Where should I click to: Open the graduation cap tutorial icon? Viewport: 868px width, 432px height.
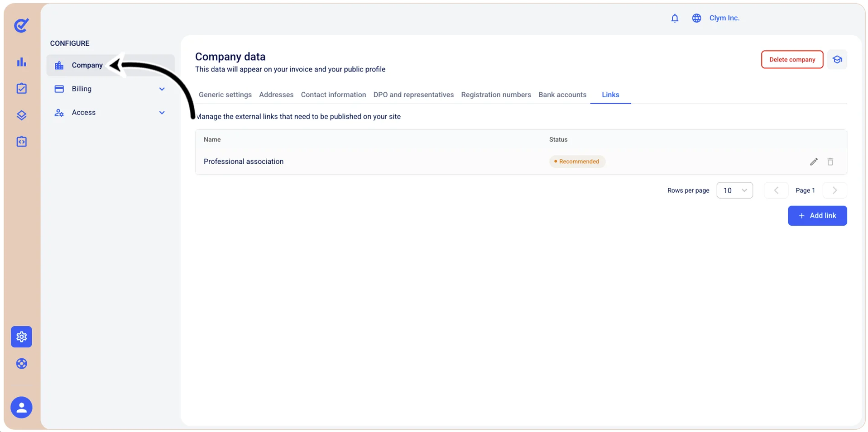(837, 59)
